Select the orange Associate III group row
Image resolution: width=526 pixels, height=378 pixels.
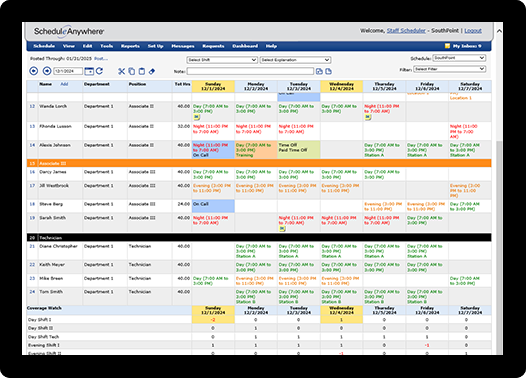(x=259, y=163)
